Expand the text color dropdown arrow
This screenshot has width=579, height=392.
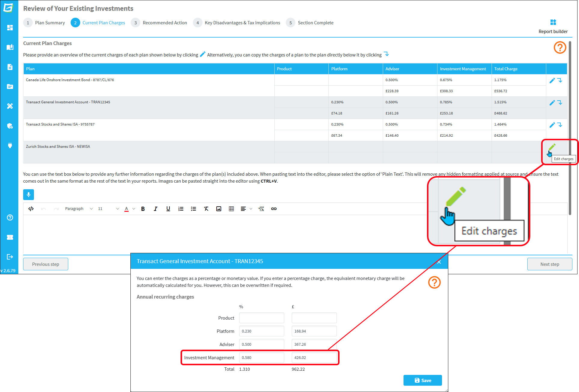pos(134,209)
